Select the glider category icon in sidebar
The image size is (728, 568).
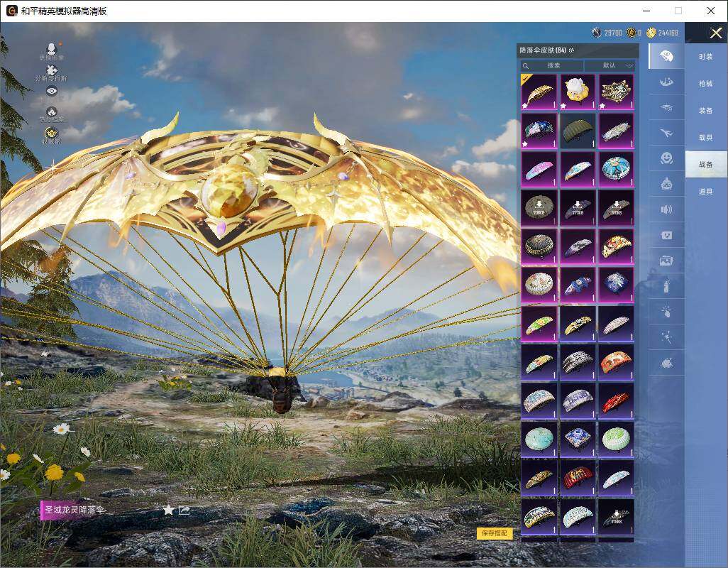coord(666,108)
